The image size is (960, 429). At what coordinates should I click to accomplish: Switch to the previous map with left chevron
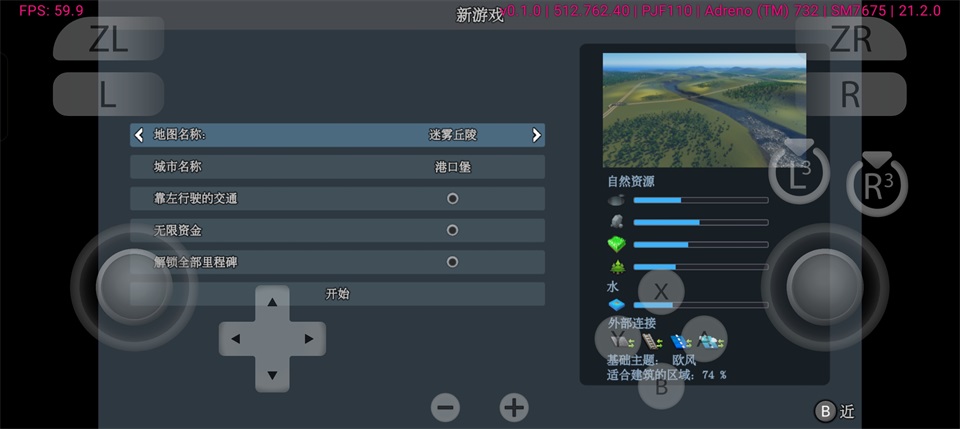coord(139,135)
